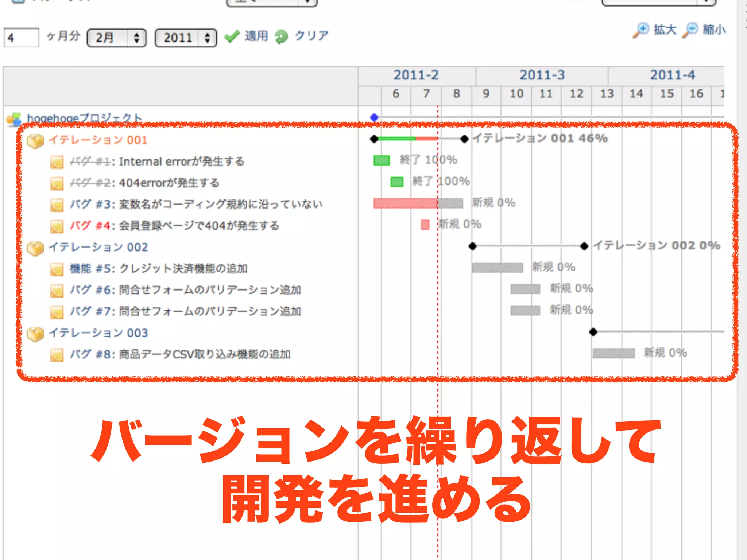Click the 拡大 zoom in link
The width and height of the screenshot is (747, 560).
665,30
